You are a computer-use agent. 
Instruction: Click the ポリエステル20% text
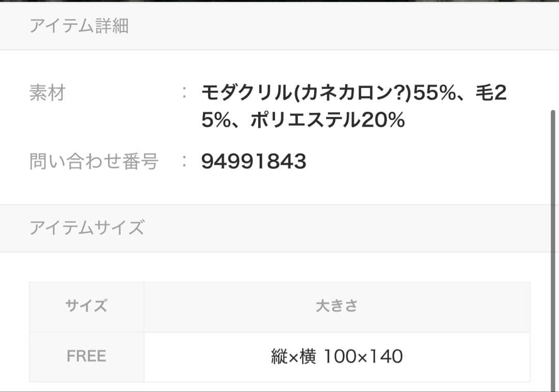(x=327, y=120)
